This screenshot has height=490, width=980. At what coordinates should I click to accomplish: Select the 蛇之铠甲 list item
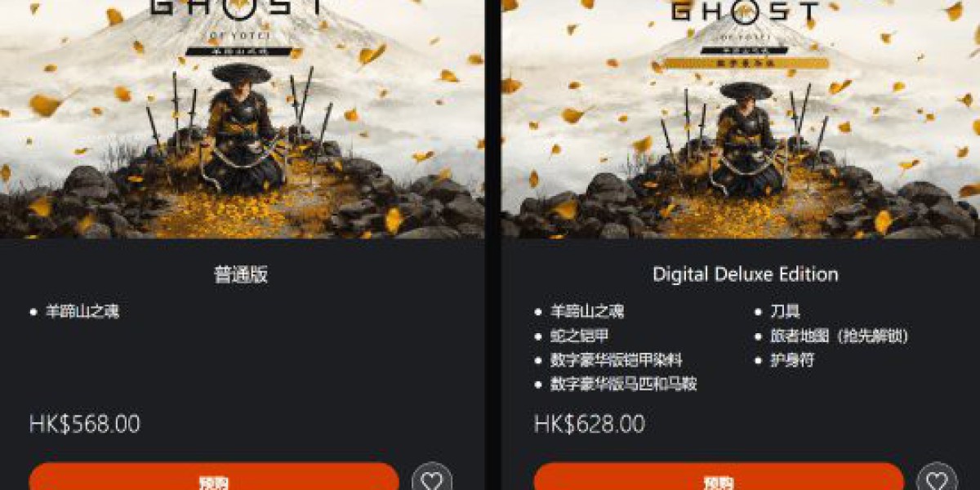(x=580, y=336)
